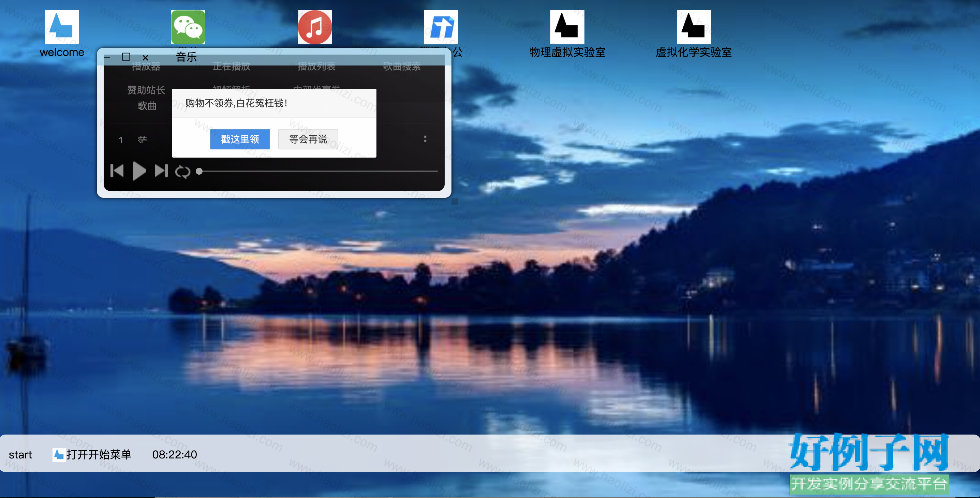The width and height of the screenshot is (980, 498).
Task: Click the popup message 购物不领券,白花冤枉钱!
Action: (x=237, y=103)
